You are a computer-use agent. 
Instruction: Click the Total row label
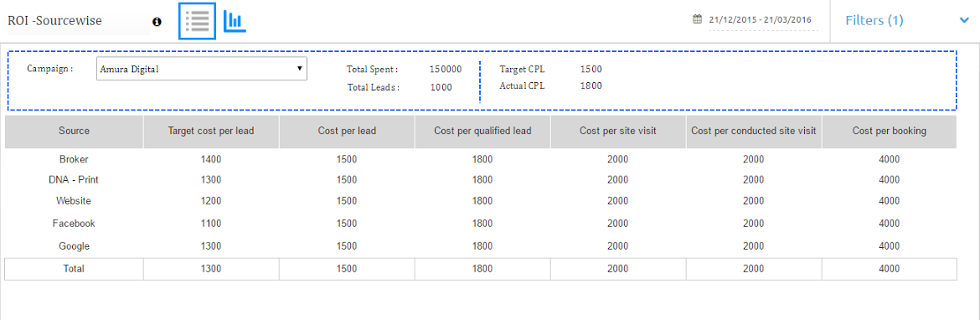(x=74, y=269)
